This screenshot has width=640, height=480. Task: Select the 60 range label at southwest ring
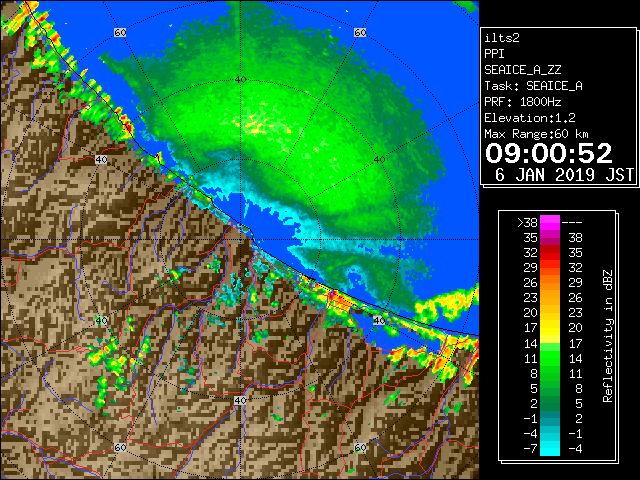[120, 447]
